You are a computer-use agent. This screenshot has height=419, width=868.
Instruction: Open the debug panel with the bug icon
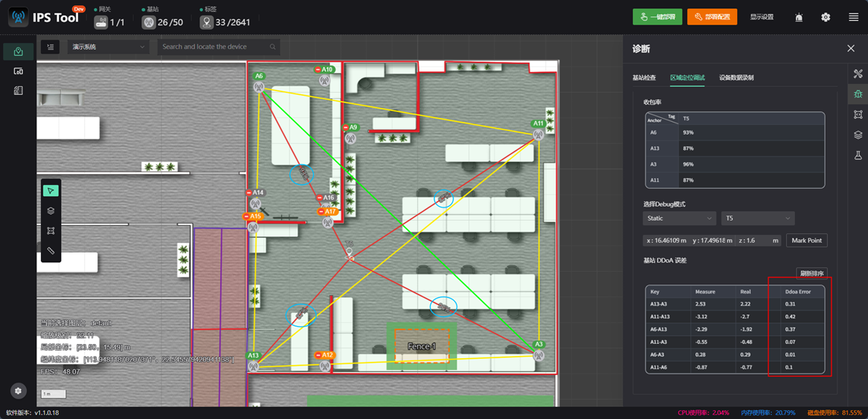(858, 94)
